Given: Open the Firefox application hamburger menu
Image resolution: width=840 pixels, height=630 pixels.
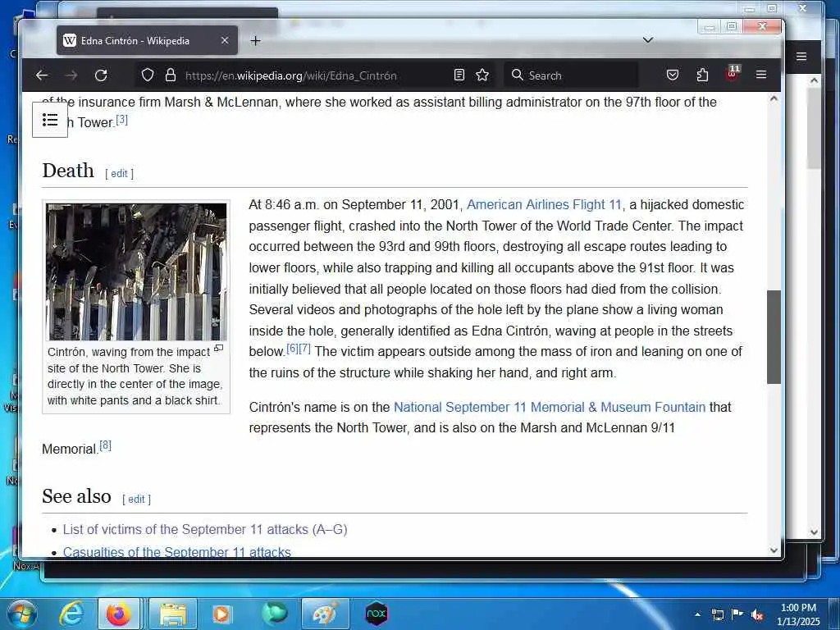Looking at the screenshot, I should pyautogui.click(x=761, y=75).
